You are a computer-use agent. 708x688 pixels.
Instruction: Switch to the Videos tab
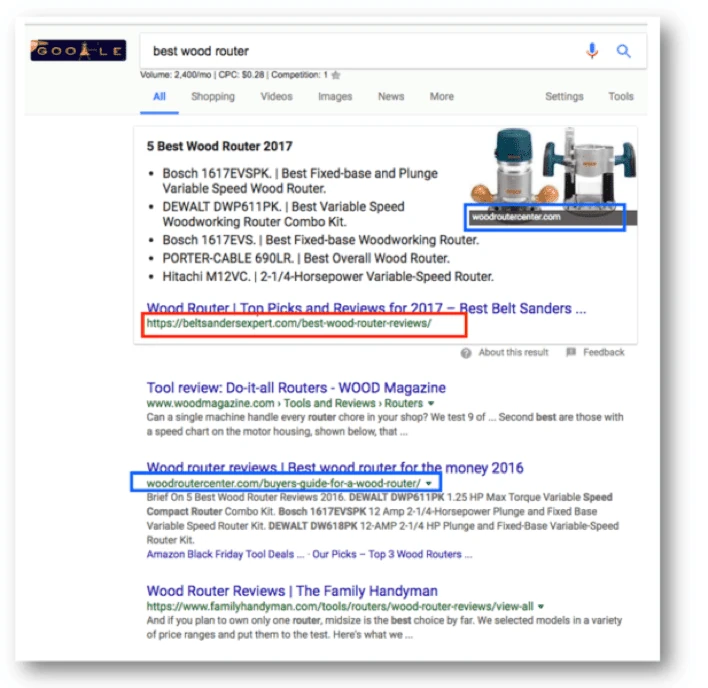pos(276,97)
